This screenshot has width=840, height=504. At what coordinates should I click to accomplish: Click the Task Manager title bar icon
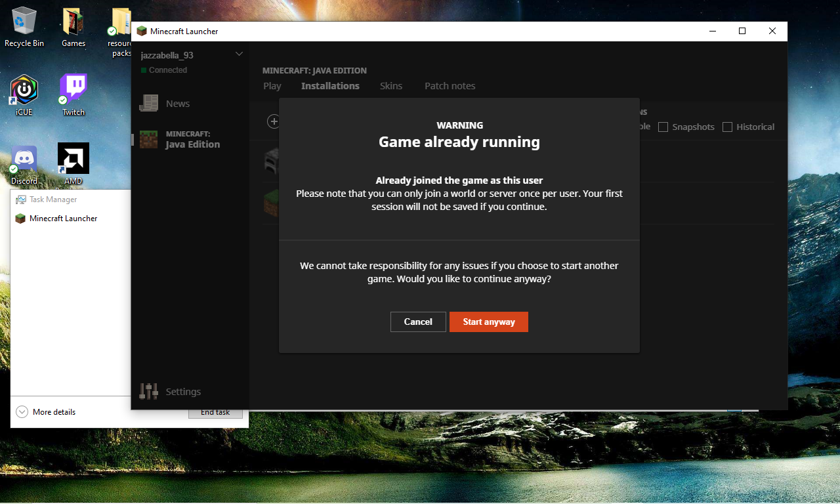(21, 199)
